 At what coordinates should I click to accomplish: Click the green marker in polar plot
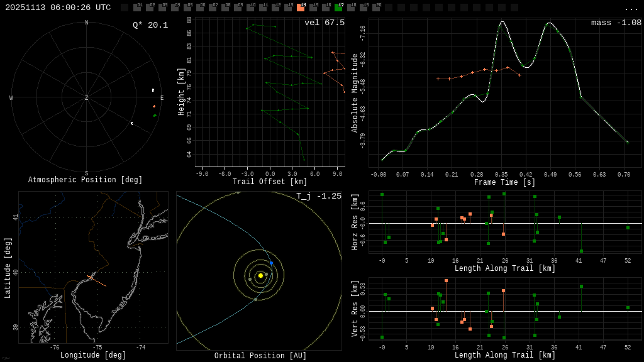155,116
